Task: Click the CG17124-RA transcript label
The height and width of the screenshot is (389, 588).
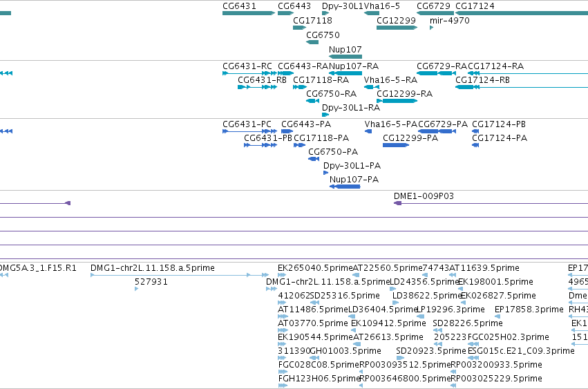Action: (x=495, y=66)
